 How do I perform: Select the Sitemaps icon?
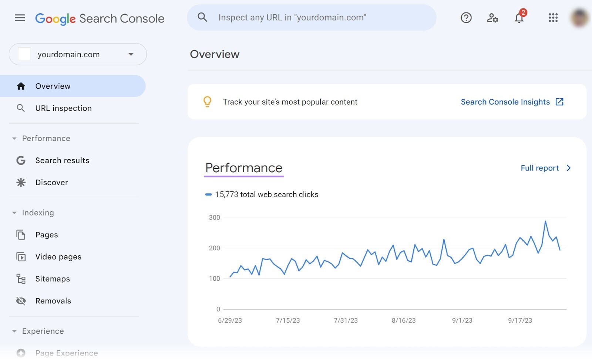point(21,279)
